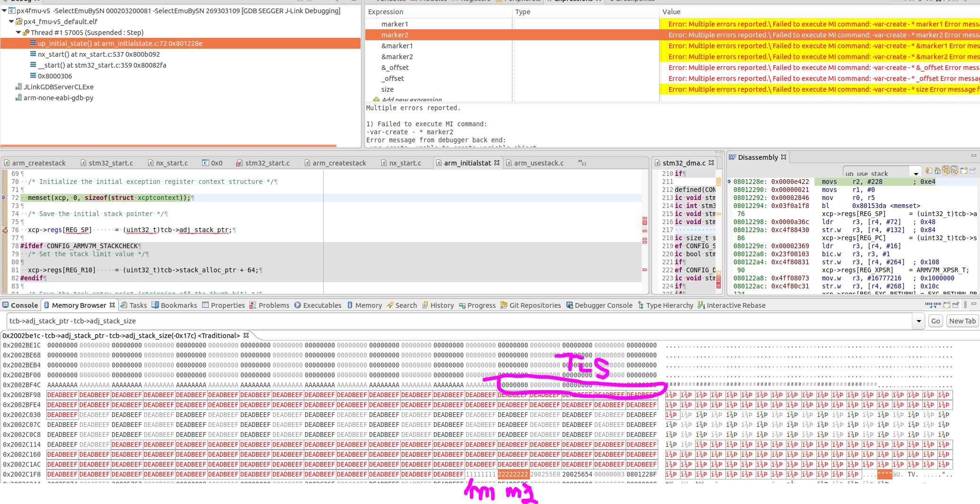The height and width of the screenshot is (504, 980).
Task: Toggle Link with Active Debug Context in Disassembly
Action: point(946,171)
